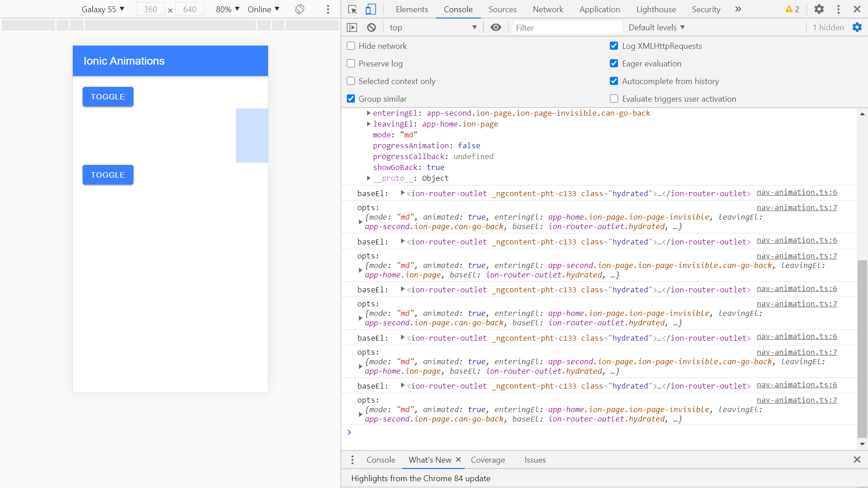868x488 pixels.
Task: Uncheck Eager evaluation
Action: (x=614, y=63)
